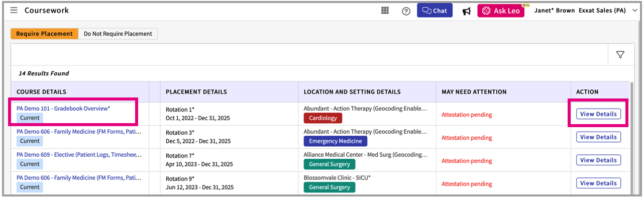Viewport: 644px width, 199px height.
Task: View Details for Rotation 1
Action: [598, 114]
